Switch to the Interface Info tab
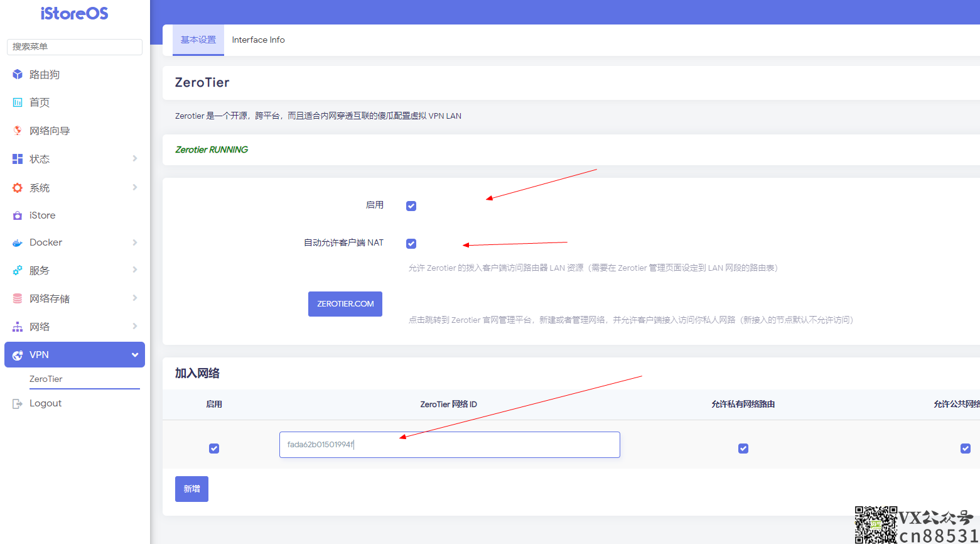This screenshot has width=980, height=544. 258,40
